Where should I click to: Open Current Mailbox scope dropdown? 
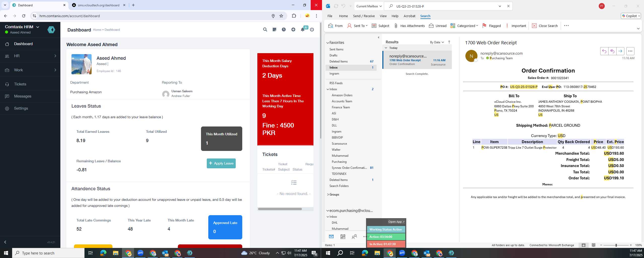coord(369,6)
